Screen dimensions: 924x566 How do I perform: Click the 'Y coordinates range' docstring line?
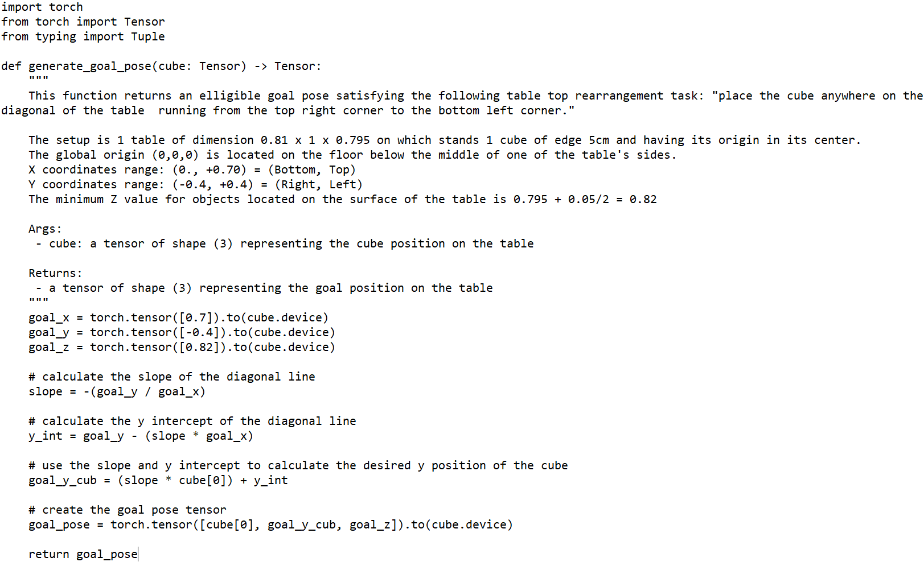pyautogui.click(x=195, y=184)
